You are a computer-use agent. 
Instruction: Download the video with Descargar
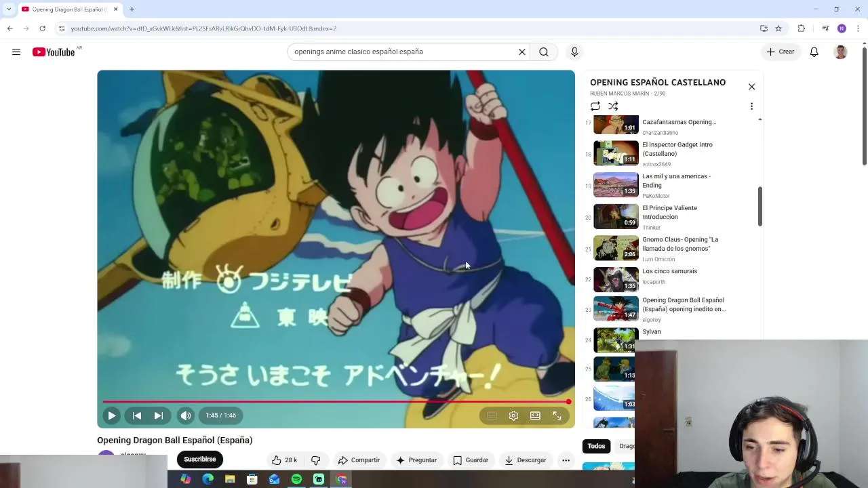click(526, 460)
